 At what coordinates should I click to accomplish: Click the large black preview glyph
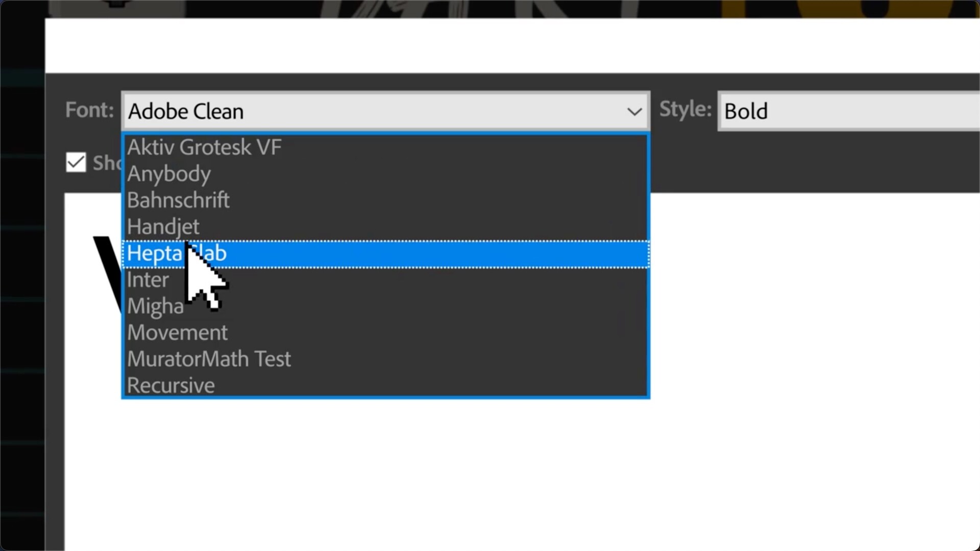point(107,270)
